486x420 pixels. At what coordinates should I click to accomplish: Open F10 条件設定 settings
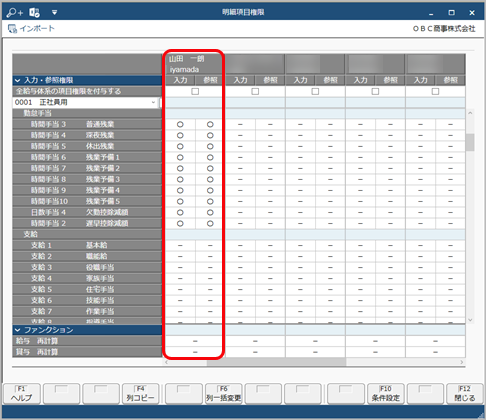tap(386, 394)
